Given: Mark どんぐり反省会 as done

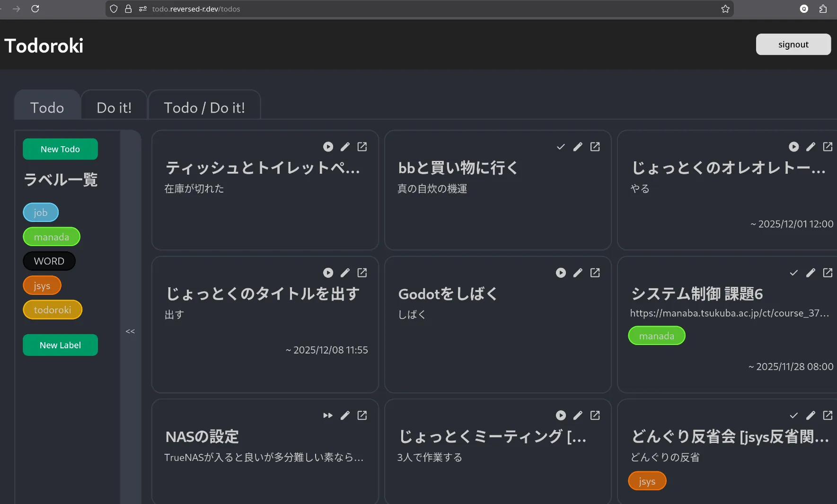Looking at the screenshot, I should click(x=793, y=415).
